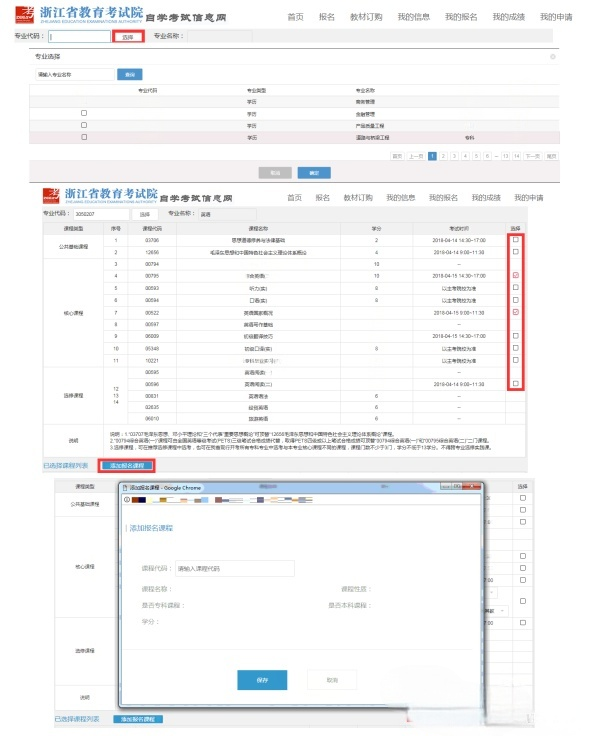
Task: Open the 已选择课程列表 link behind the Chrome popup
Action: tap(77, 719)
